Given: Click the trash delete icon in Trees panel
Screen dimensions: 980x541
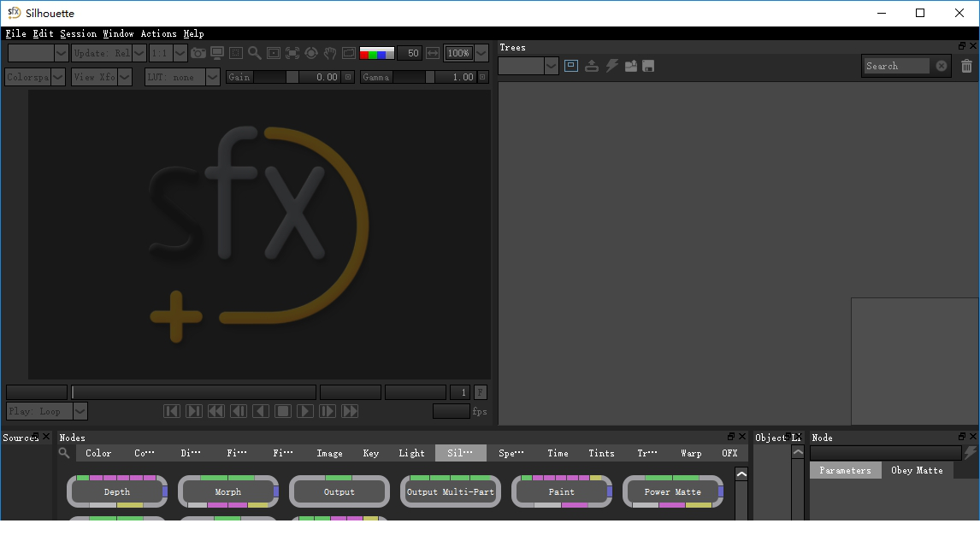Looking at the screenshot, I should (966, 66).
